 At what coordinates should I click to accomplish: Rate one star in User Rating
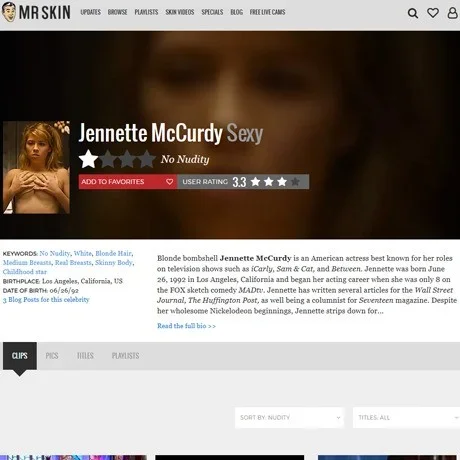(256, 182)
